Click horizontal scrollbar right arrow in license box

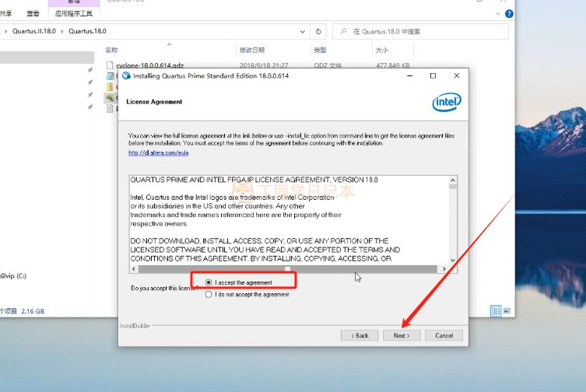click(444, 269)
